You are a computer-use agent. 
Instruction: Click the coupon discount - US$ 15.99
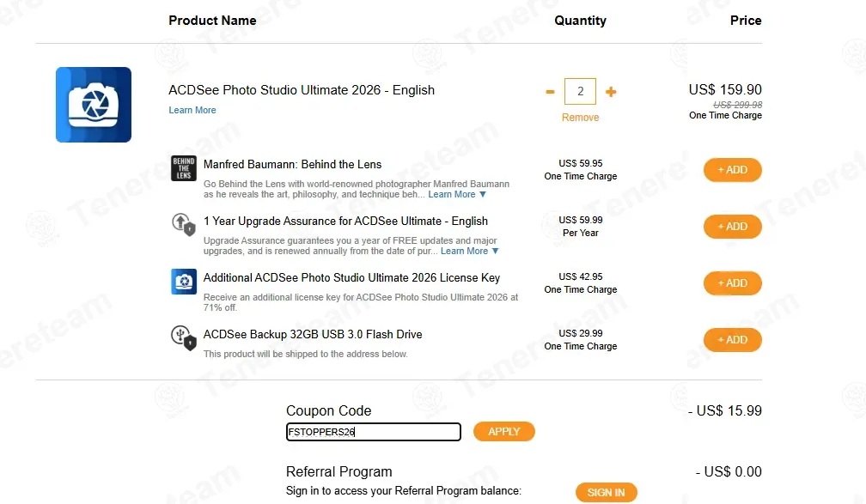click(724, 410)
